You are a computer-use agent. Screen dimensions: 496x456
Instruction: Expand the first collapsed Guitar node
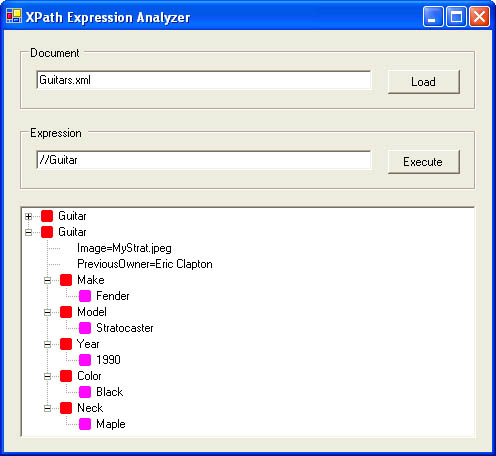[x=28, y=217]
